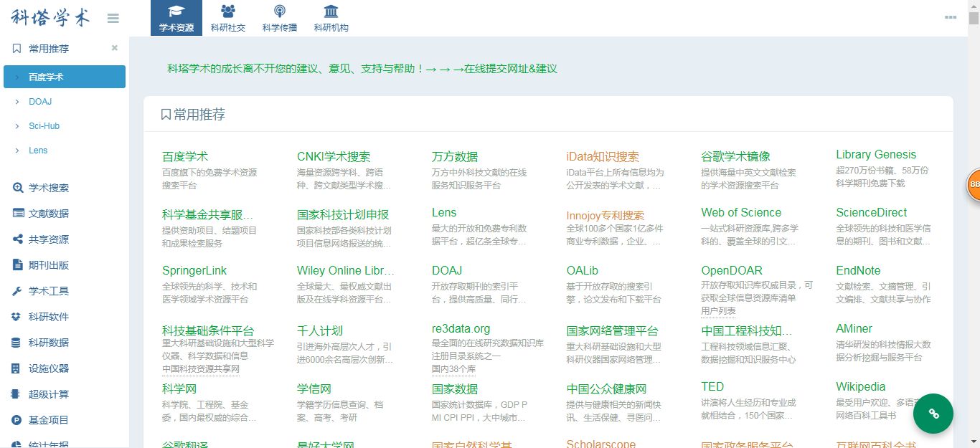Open the OpenDOAR link
This screenshot has width=980, height=448.
pos(732,270)
